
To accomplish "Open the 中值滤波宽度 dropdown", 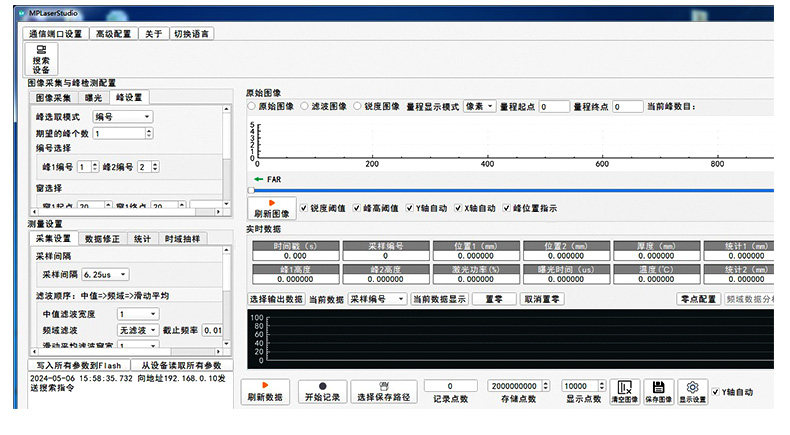I will tap(139, 314).
